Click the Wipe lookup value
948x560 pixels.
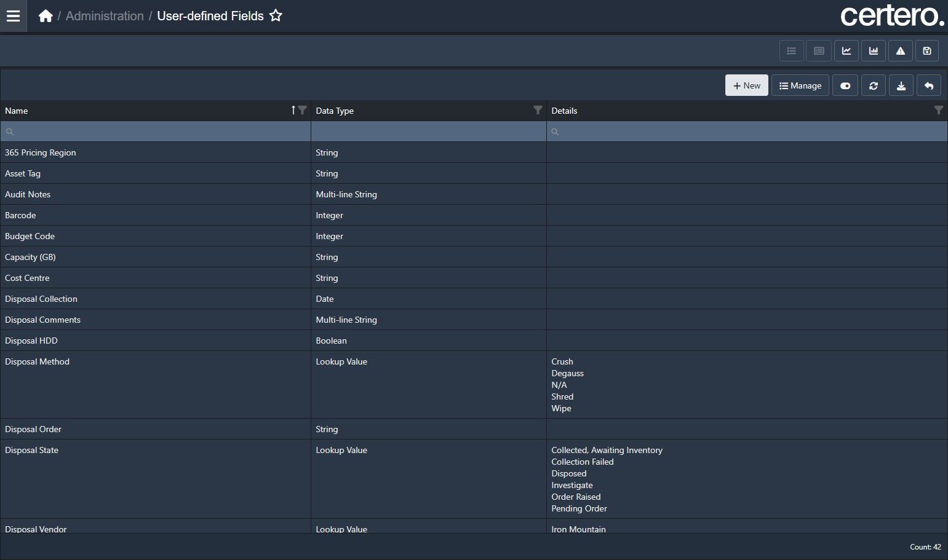pos(561,408)
